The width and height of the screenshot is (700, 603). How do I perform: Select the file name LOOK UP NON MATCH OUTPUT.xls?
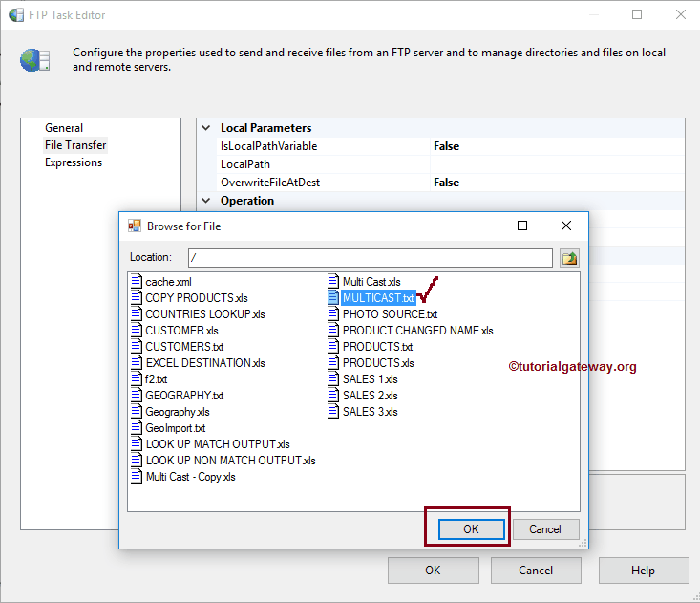[x=230, y=461]
